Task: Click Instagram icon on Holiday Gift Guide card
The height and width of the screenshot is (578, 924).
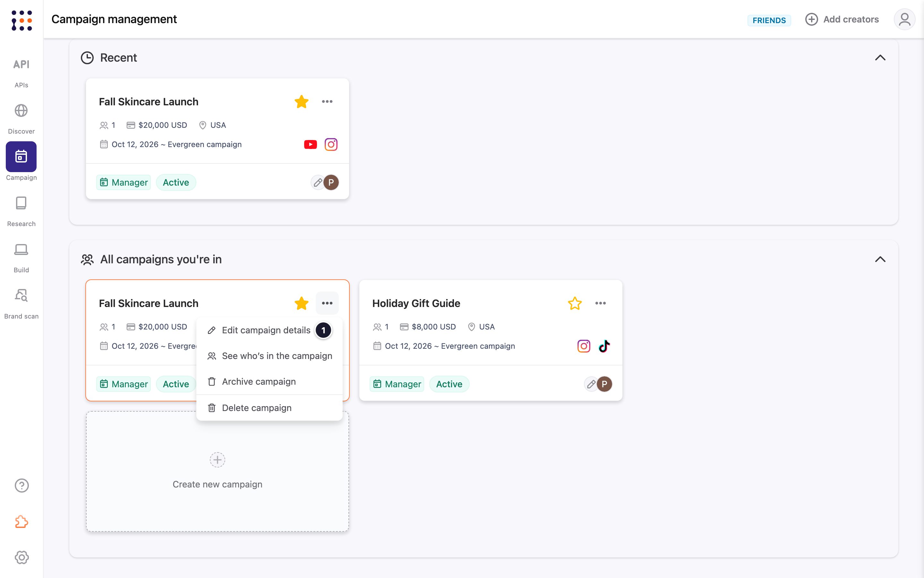Action: 584,346
